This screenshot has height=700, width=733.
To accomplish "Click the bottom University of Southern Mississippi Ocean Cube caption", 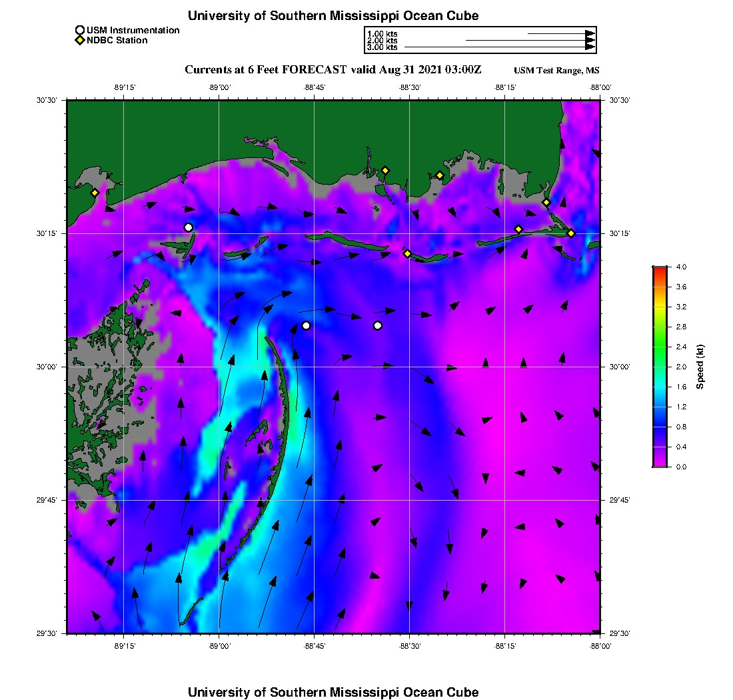I will click(333, 692).
